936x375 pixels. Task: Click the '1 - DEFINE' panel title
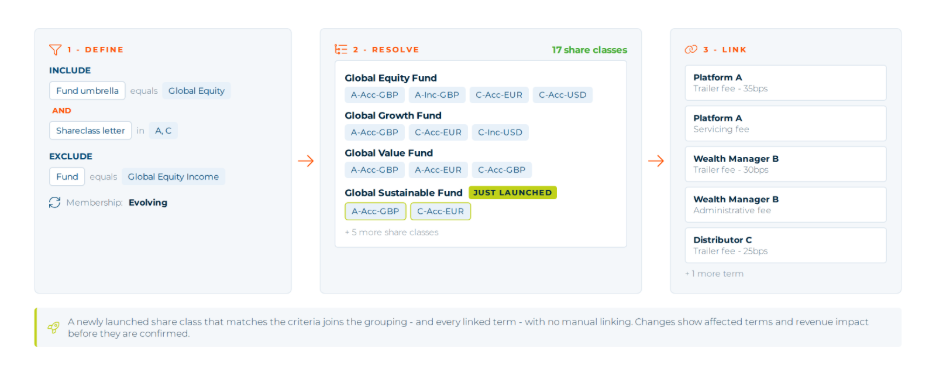tap(95, 50)
